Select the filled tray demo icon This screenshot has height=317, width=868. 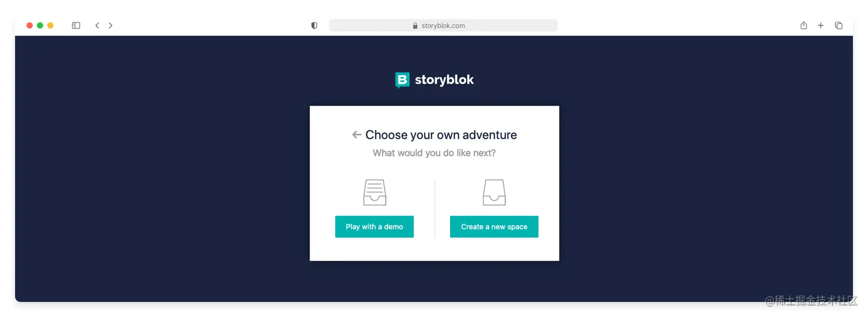(375, 192)
